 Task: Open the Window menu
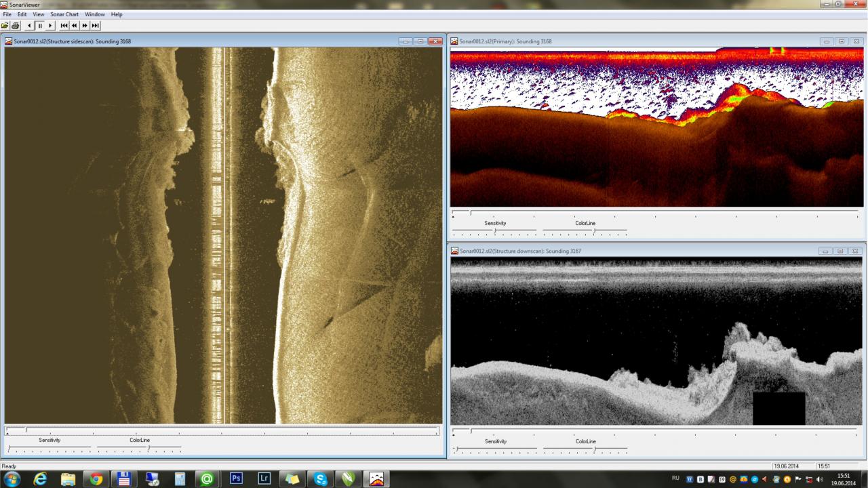coord(95,14)
